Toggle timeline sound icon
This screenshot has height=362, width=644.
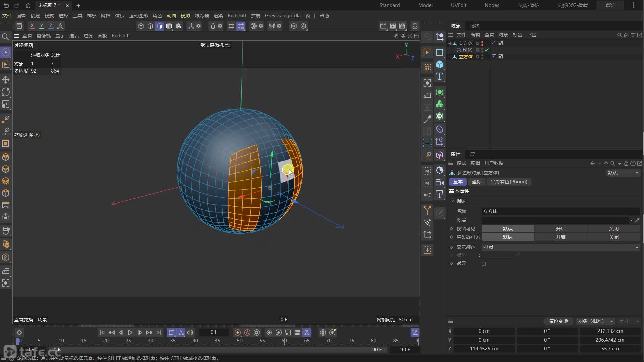coord(190,333)
